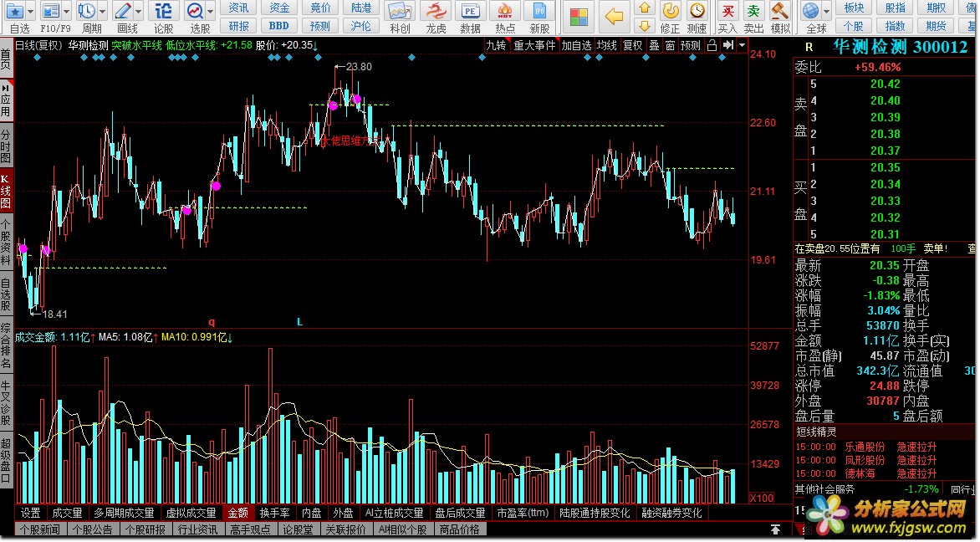Image resolution: width=980 pixels, height=542 pixels.
Task: Click the yellow down arrow icon
Action: tap(645, 25)
